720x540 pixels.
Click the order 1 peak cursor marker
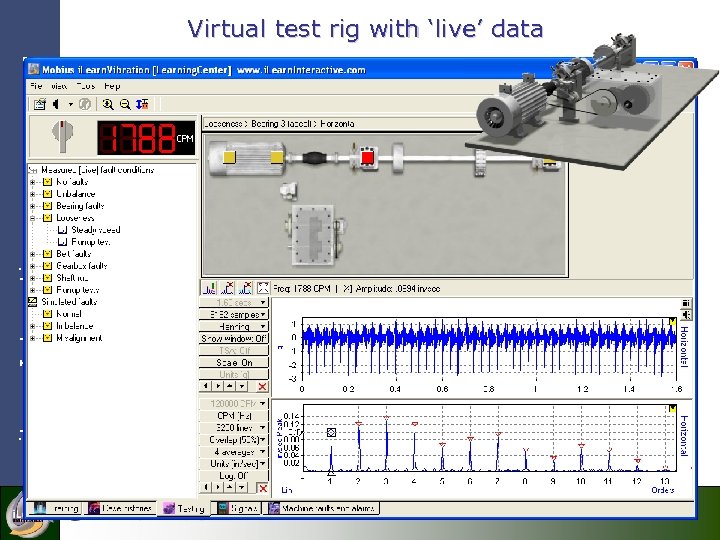332,432
